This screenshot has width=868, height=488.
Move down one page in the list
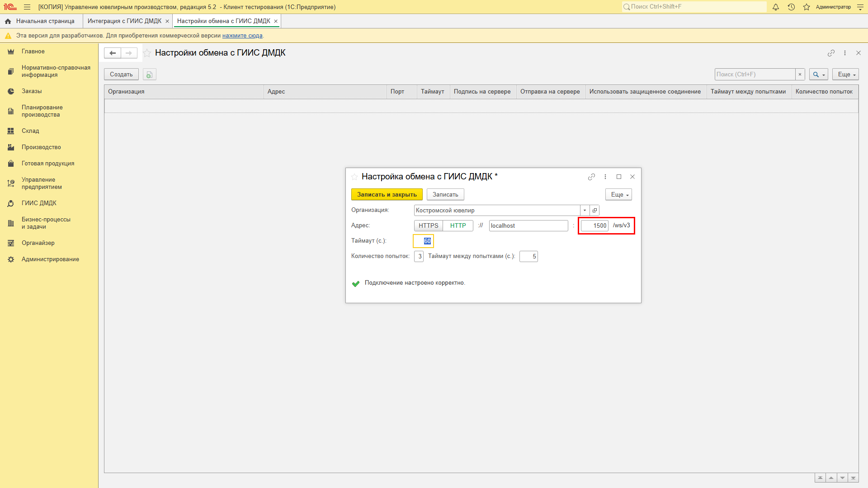pyautogui.click(x=842, y=478)
